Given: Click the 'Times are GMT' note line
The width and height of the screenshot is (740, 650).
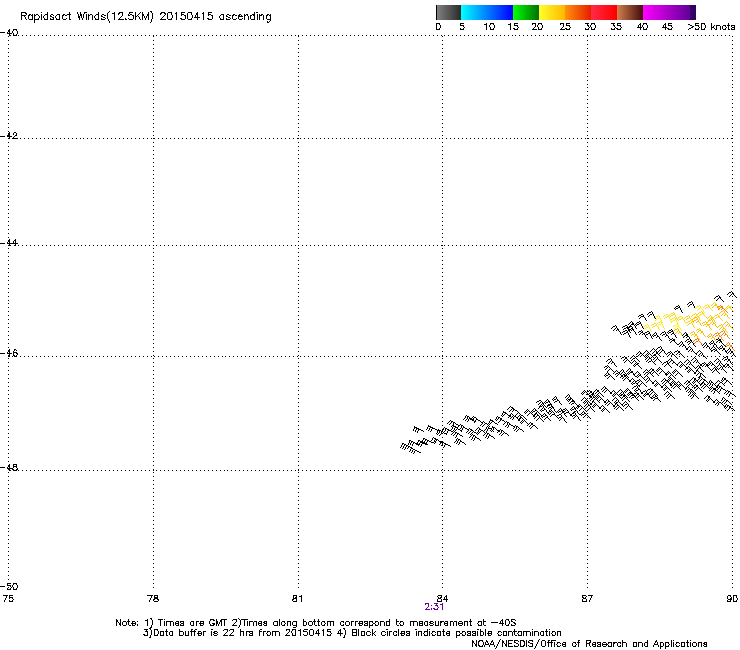Looking at the screenshot, I should click(x=316, y=623).
